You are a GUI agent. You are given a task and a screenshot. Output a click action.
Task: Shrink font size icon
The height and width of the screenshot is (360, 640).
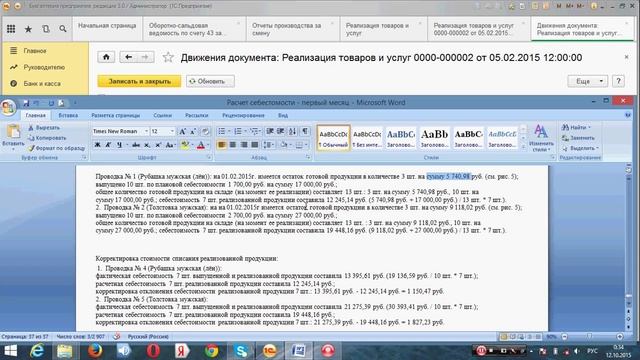coord(193,131)
